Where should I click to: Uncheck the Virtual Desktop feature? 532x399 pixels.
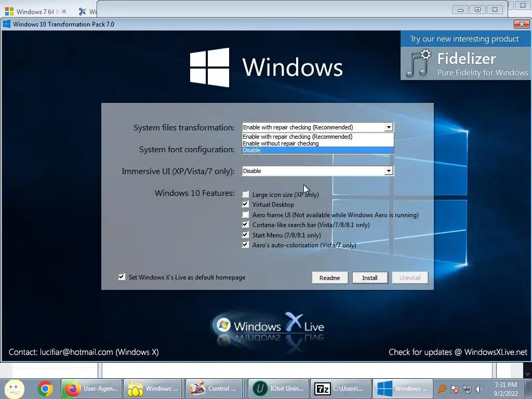245,204
